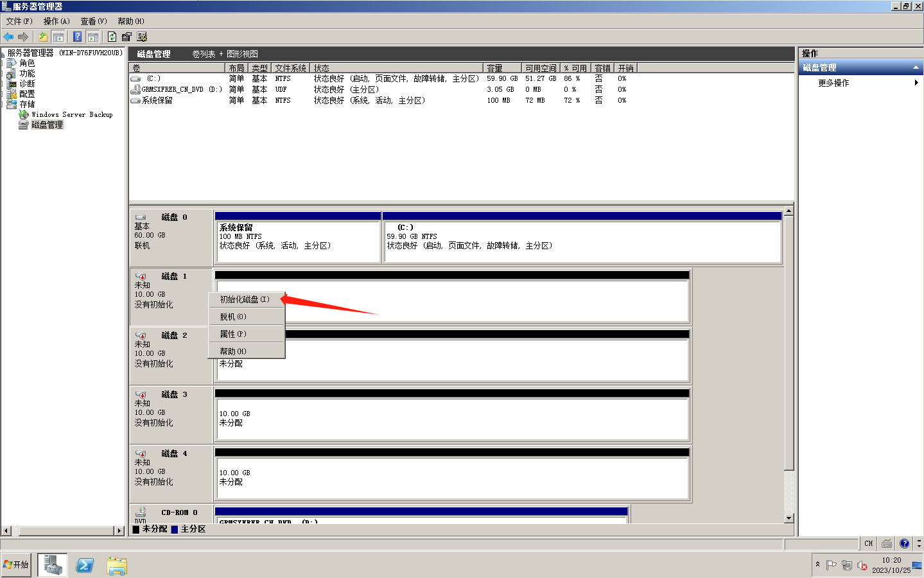The height and width of the screenshot is (578, 924).
Task: Click the forward arrow toolbar icon
Action: coord(23,37)
